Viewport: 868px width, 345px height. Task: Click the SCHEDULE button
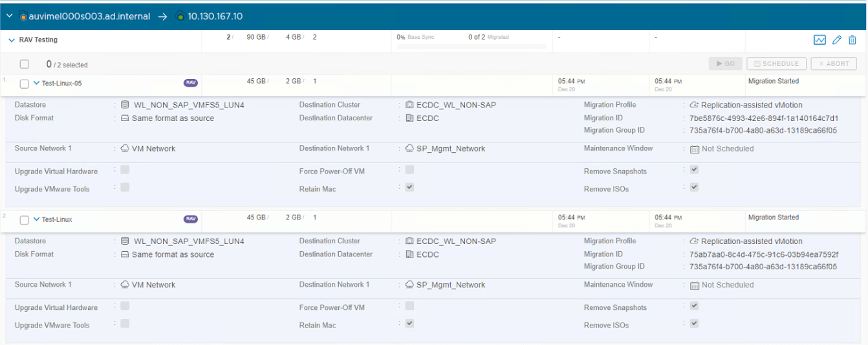click(x=776, y=63)
